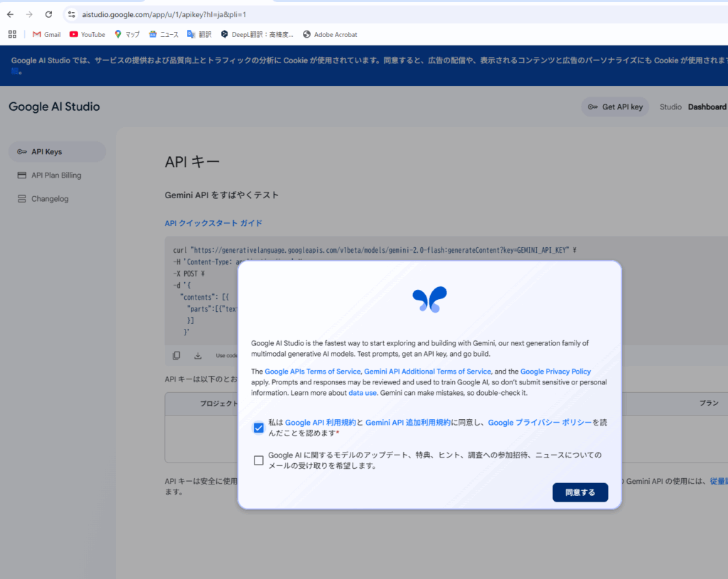Switch to the Dashboard tab
This screenshot has height=579, width=728.
pyautogui.click(x=707, y=107)
